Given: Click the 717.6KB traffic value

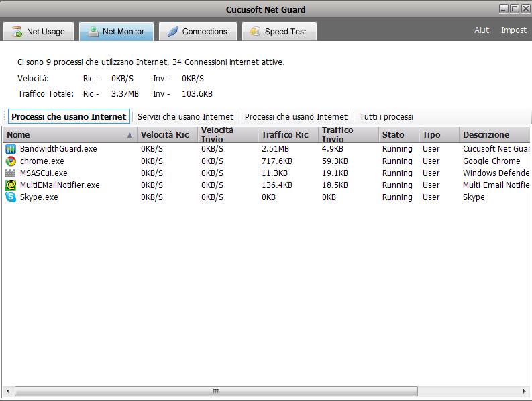Looking at the screenshot, I should [x=277, y=161].
